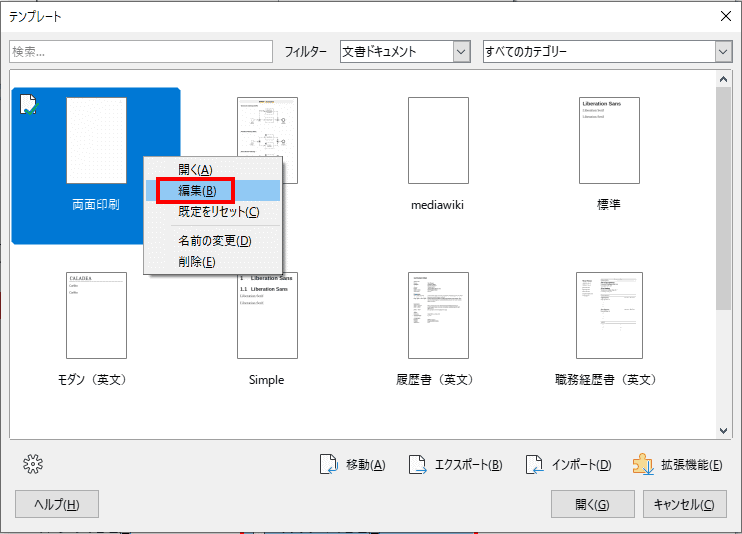The height and width of the screenshot is (534, 742).
Task: Click the ヘルプ(H) button
Action: coord(57,504)
